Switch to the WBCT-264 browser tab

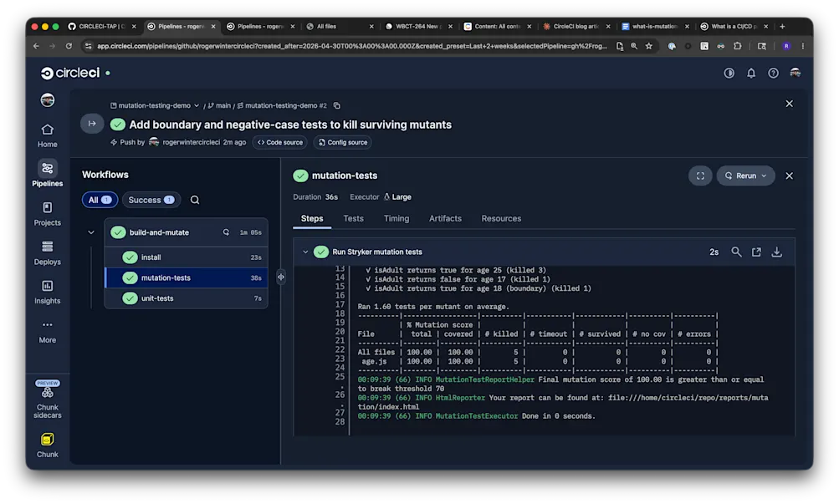419,26
